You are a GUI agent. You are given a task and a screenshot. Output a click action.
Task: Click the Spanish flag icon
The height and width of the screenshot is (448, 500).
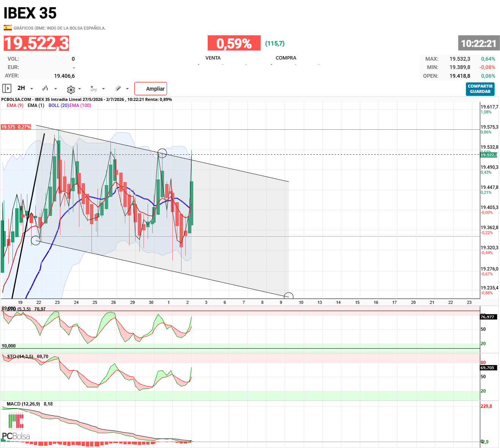[8, 28]
